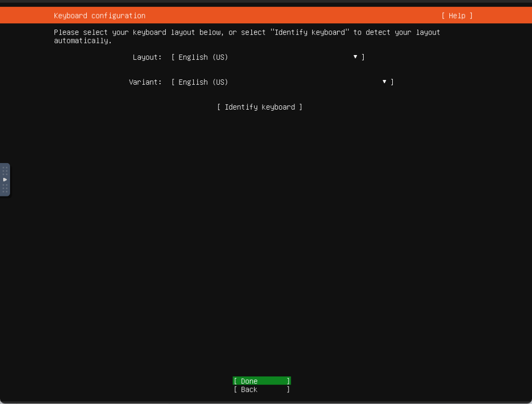Viewport: 532px width, 404px height.
Task: Click the lower grip dots on side handle
Action: (x=5, y=188)
